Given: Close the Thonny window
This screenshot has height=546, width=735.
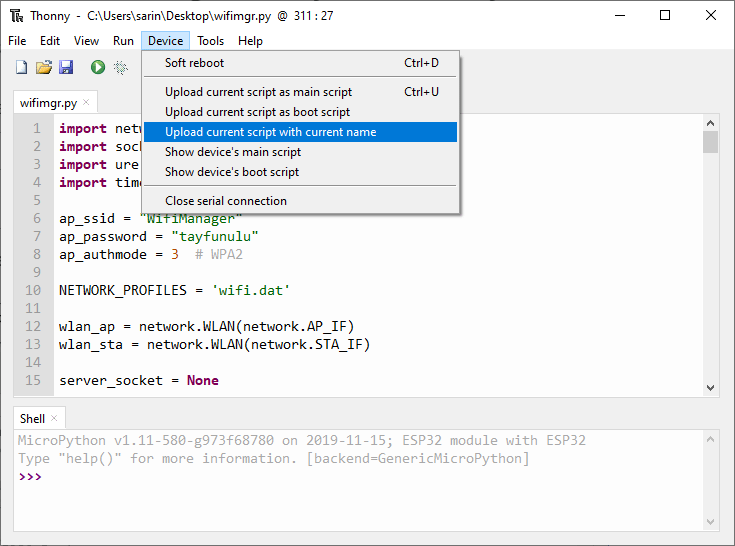Looking at the screenshot, I should point(711,15).
